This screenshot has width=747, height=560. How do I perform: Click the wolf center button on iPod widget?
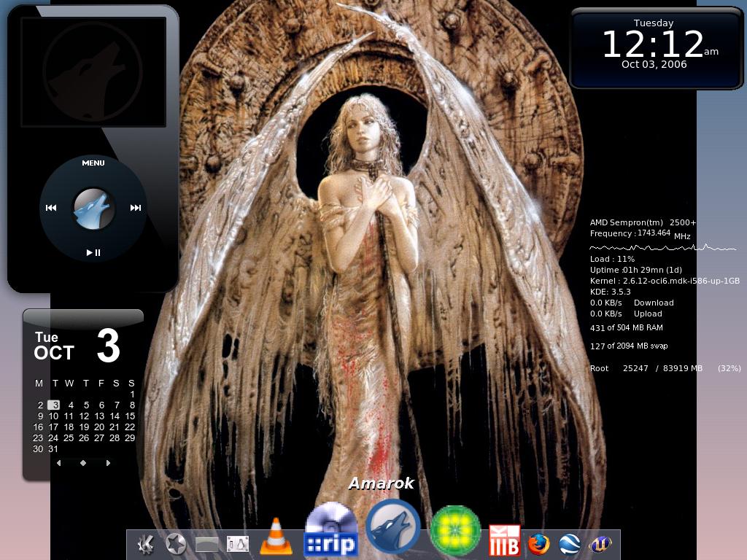93,209
